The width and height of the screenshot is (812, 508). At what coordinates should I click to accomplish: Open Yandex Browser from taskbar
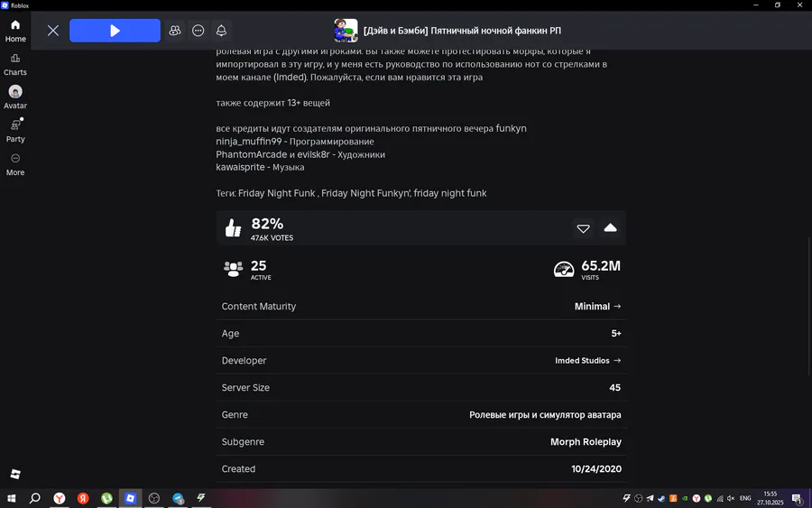point(59,498)
